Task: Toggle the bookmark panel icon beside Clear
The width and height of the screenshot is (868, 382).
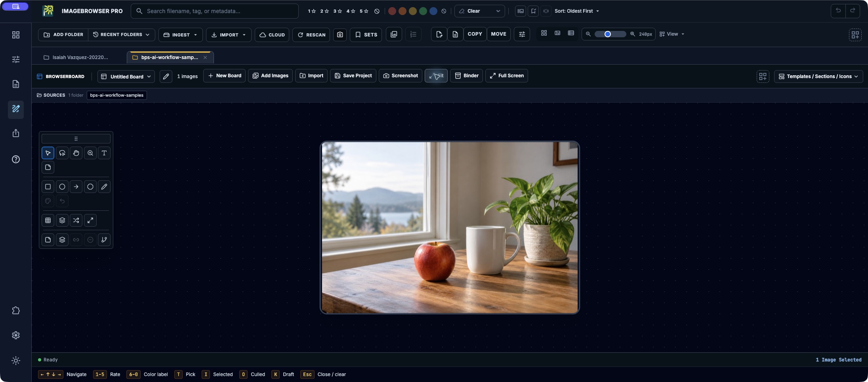Action: click(534, 11)
